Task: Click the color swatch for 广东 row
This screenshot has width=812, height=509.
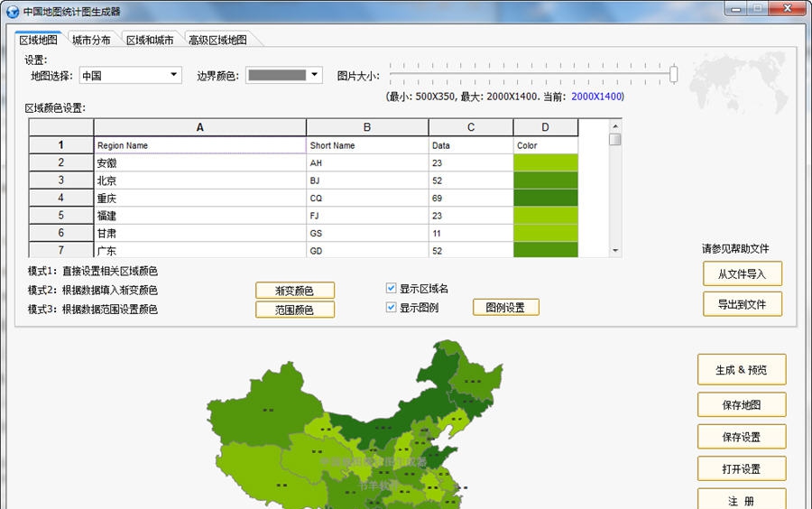Action: (546, 250)
